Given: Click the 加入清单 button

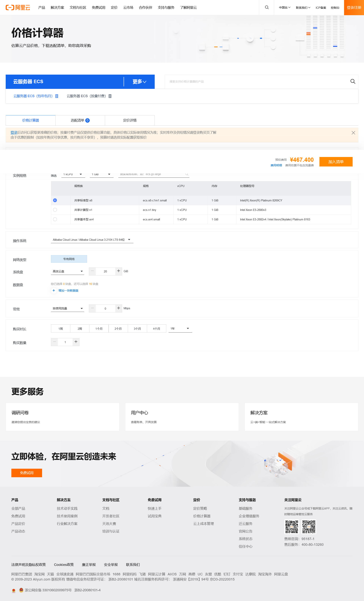Looking at the screenshot, I should coord(336,162).
